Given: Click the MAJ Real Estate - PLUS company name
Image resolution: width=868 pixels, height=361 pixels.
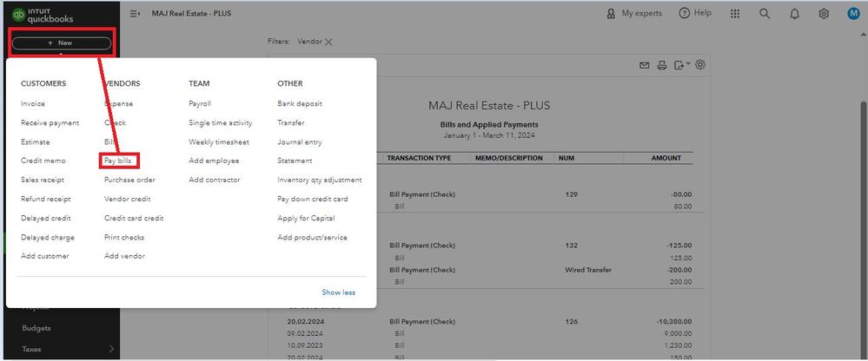Looking at the screenshot, I should click(x=489, y=106).
